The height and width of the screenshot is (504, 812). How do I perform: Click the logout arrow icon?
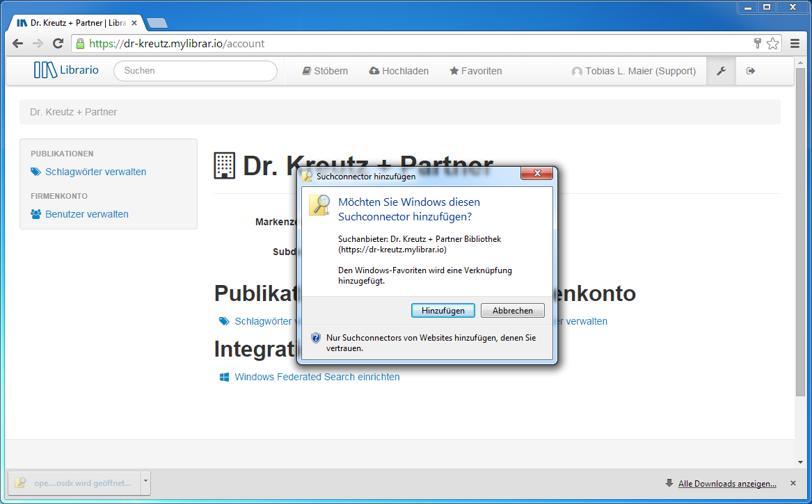click(750, 71)
